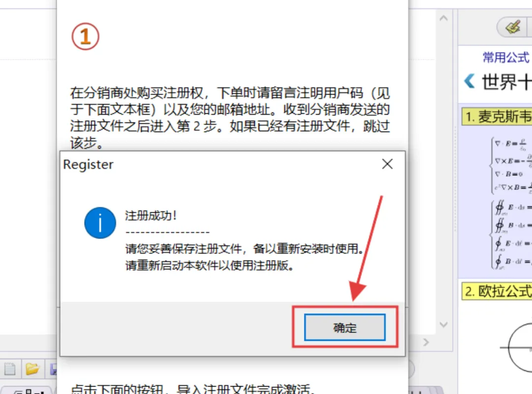Click the blue back chevron beside 世界十
The image size is (532, 394).
pyautogui.click(x=469, y=81)
